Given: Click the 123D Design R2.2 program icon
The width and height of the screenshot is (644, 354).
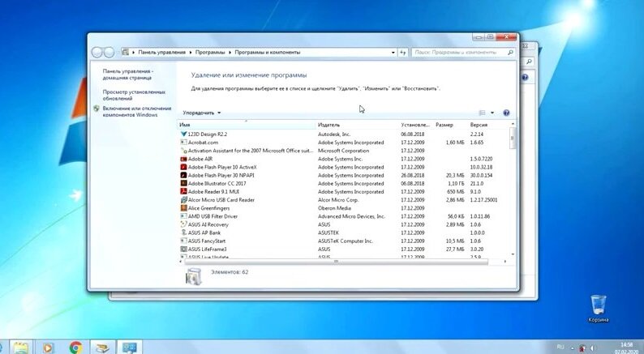Looking at the screenshot, I should coord(183,134).
